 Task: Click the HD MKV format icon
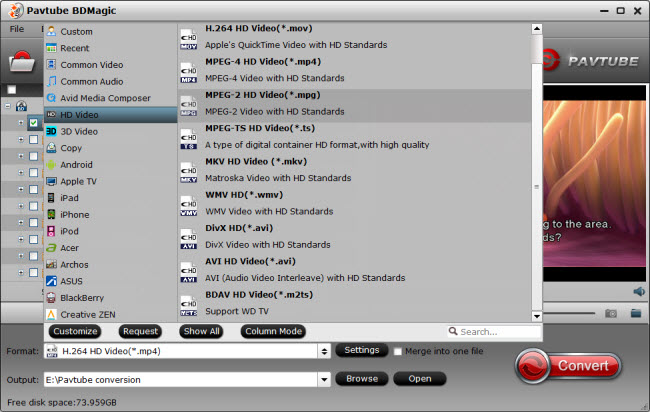click(x=189, y=173)
